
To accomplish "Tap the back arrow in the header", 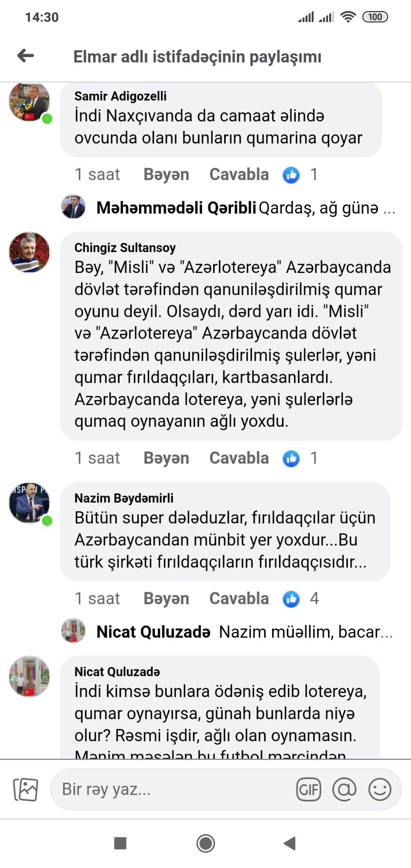I will [26, 56].
